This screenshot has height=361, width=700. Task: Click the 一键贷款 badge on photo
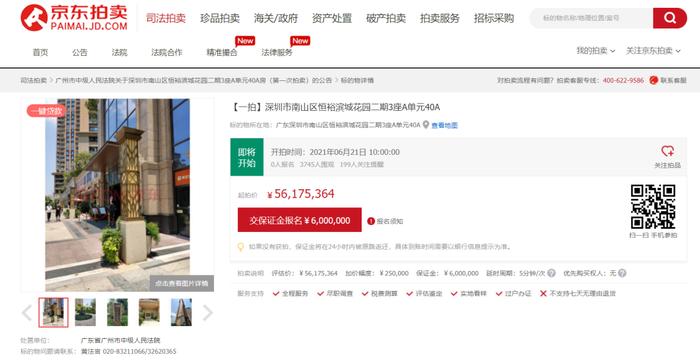(x=46, y=111)
